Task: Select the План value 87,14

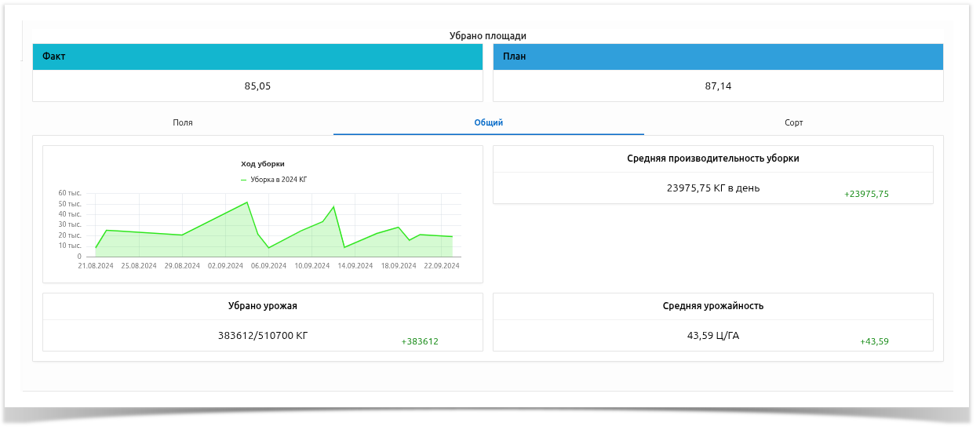Action: 718,86
